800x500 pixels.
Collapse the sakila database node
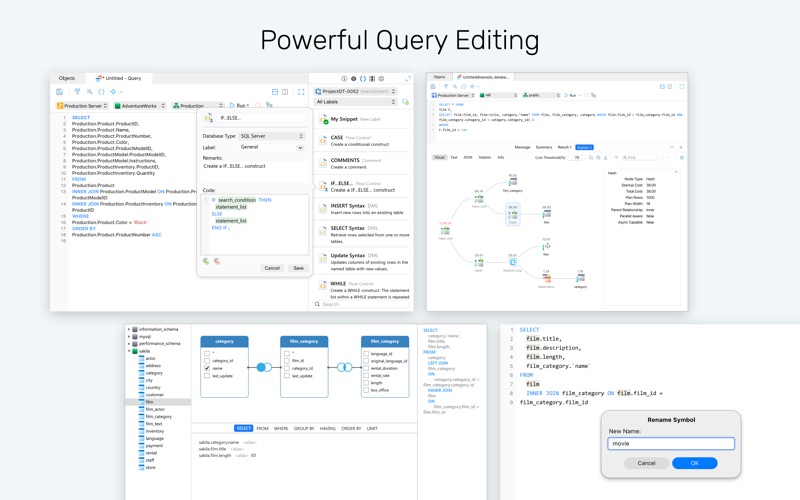(x=129, y=351)
